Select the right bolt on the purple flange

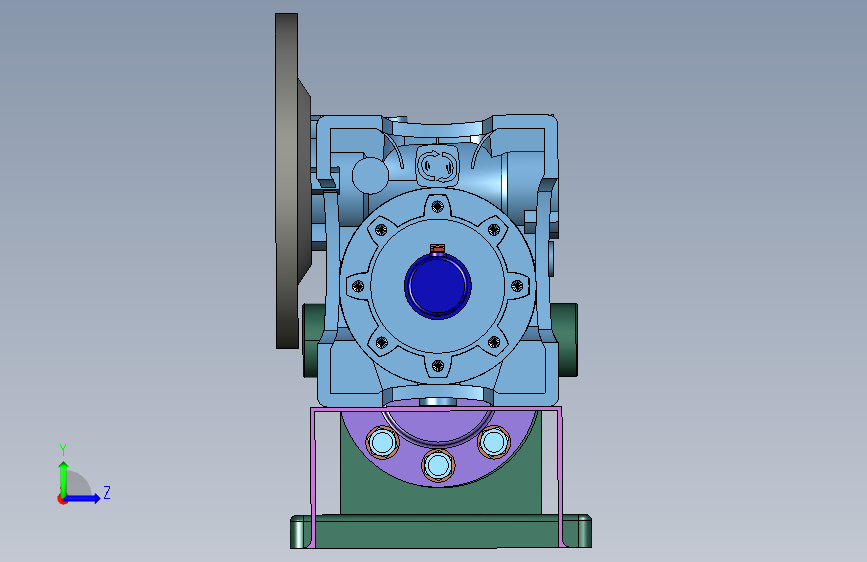tap(494, 442)
